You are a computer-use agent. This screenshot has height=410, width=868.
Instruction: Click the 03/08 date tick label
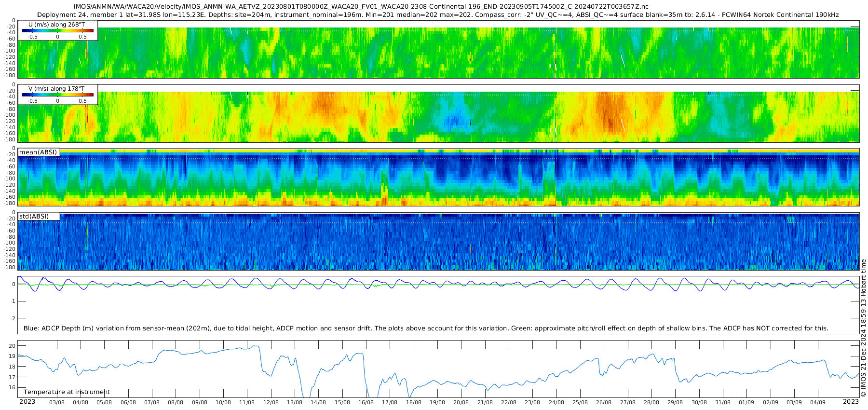[x=57, y=403]
